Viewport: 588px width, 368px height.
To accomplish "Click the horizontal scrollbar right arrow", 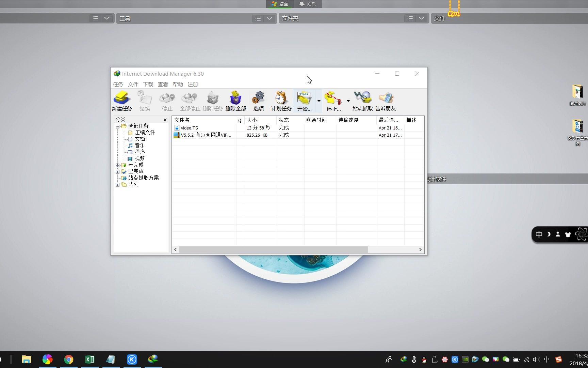I will 420,250.
